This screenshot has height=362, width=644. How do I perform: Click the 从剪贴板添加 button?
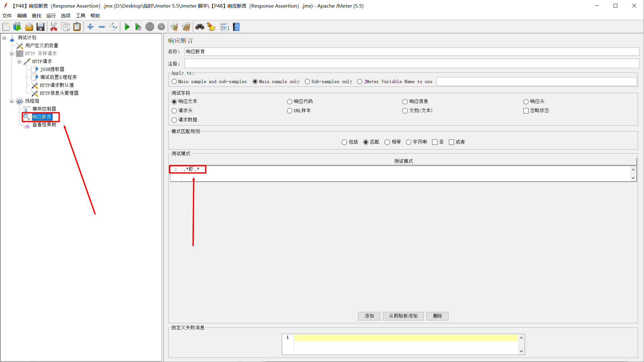(403, 316)
